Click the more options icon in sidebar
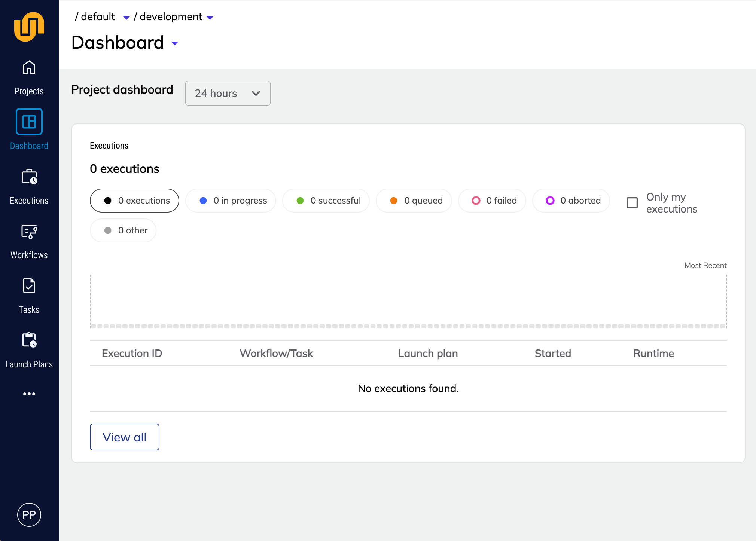756x541 pixels. 29,394
